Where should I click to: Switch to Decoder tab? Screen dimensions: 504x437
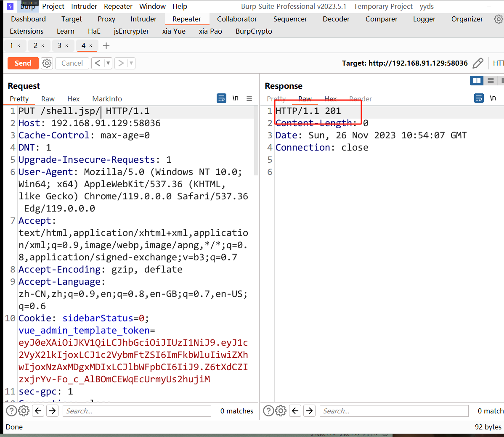point(336,19)
